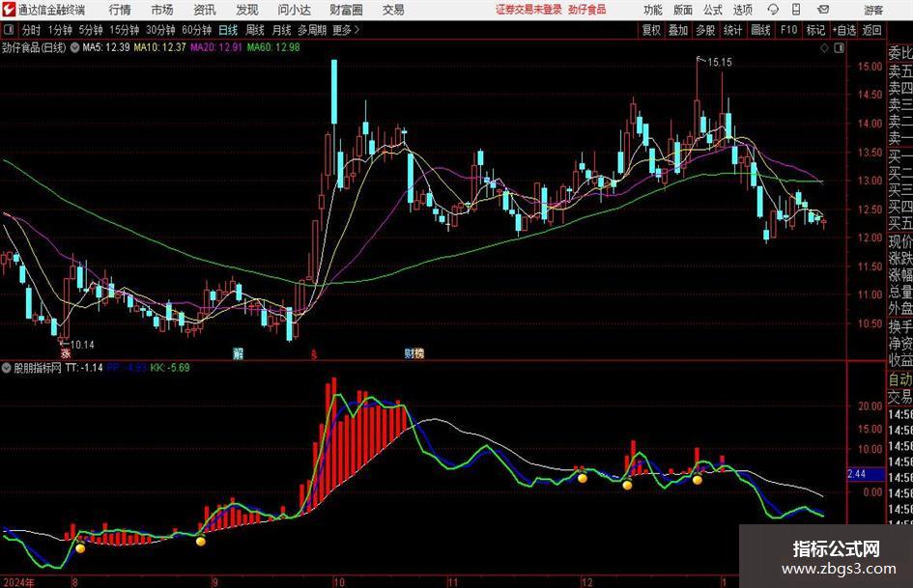The width and height of the screenshot is (913, 588).
Task: Click the MA60: 12.98 value label
Action: tap(273, 47)
